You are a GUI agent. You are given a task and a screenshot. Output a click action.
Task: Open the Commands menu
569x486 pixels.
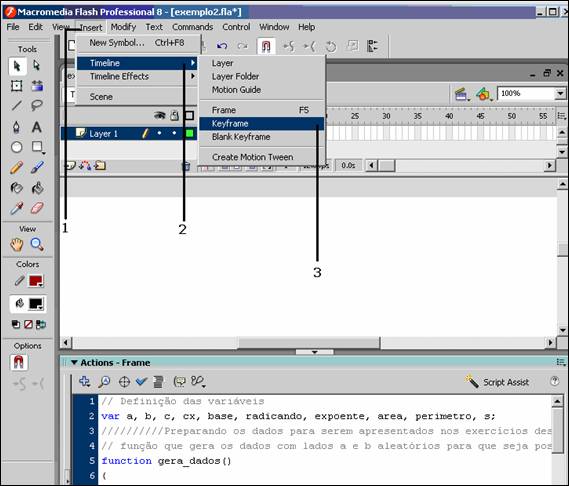tap(193, 27)
